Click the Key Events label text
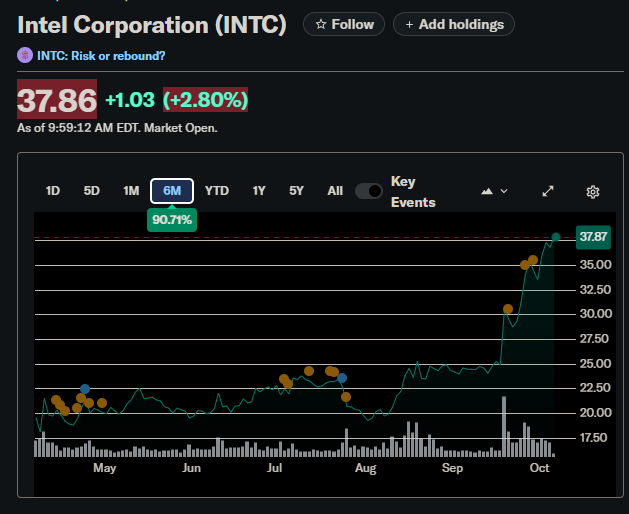The width and height of the screenshot is (629, 514). pyautogui.click(x=413, y=192)
